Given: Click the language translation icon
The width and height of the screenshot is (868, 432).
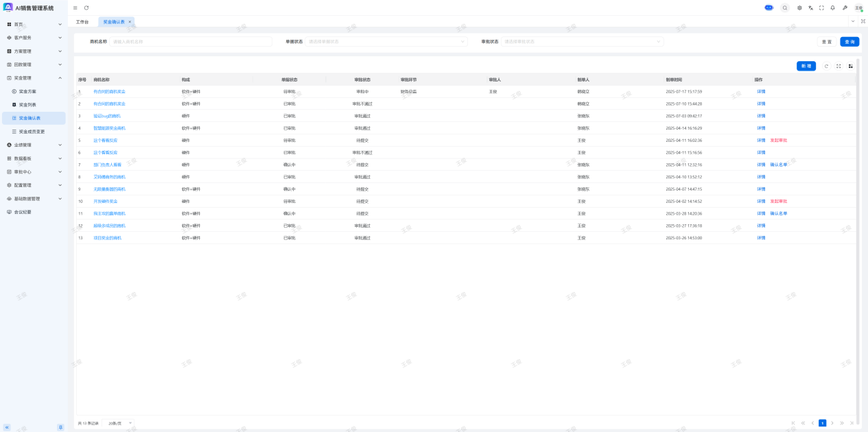Looking at the screenshot, I should tap(810, 8).
